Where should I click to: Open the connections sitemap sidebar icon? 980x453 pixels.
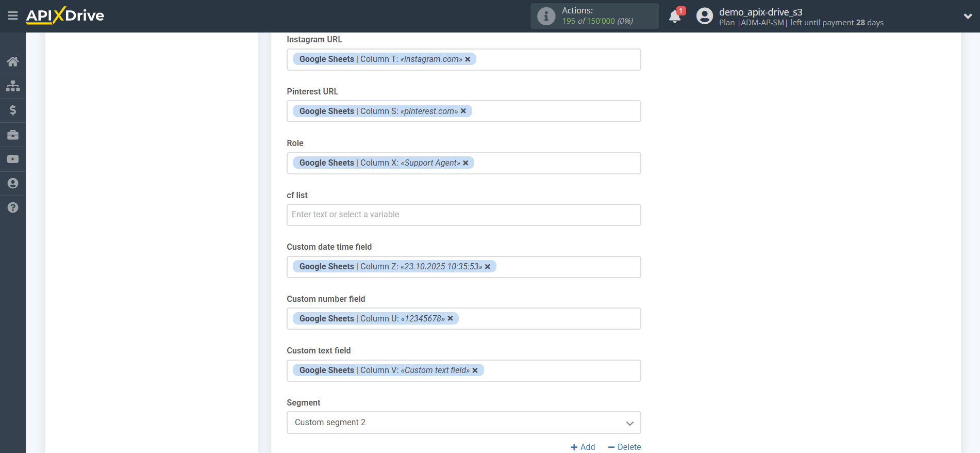13,86
